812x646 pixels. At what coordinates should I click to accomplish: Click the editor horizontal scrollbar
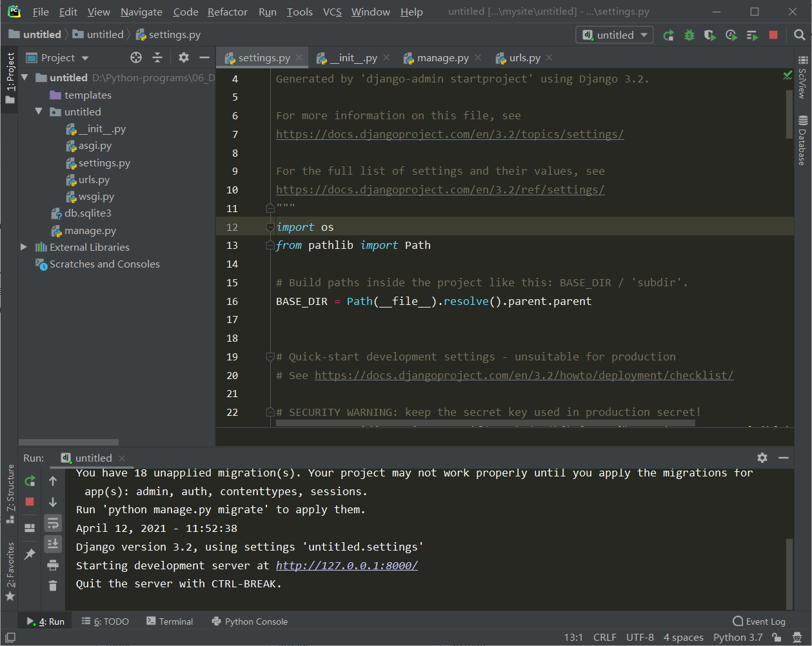(x=485, y=424)
